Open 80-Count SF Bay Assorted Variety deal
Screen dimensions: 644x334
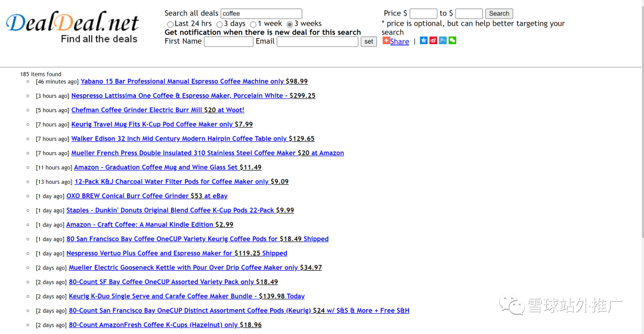click(174, 282)
